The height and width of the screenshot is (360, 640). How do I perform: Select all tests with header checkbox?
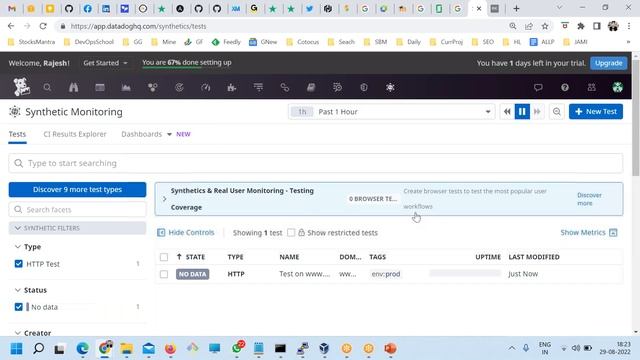coord(164,257)
